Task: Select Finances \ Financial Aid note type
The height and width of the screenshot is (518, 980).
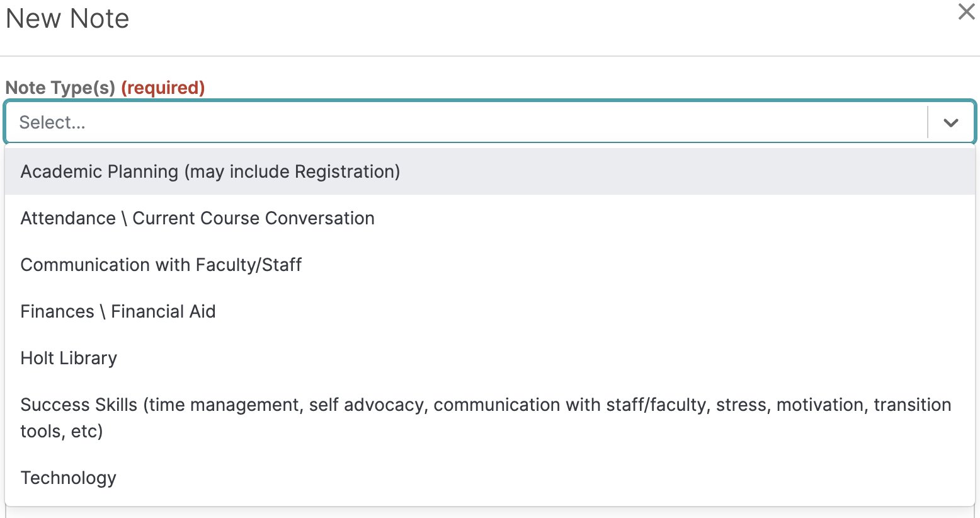Action: (x=489, y=311)
